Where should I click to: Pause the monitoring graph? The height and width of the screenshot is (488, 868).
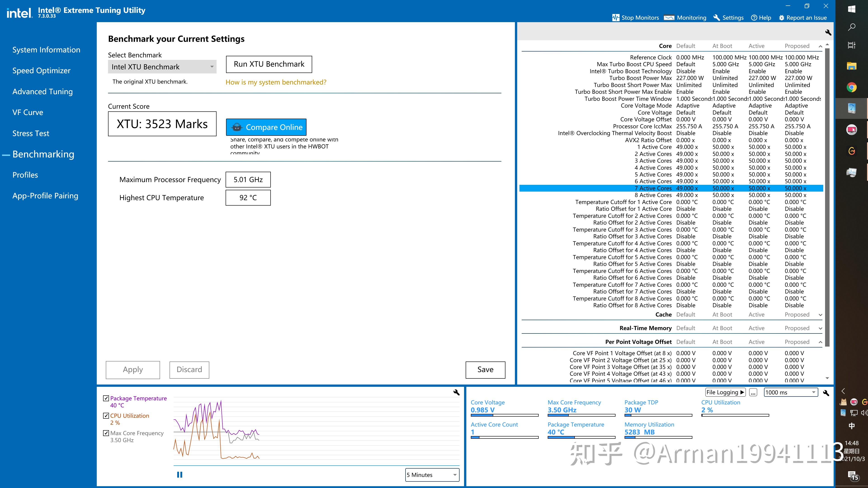180,474
